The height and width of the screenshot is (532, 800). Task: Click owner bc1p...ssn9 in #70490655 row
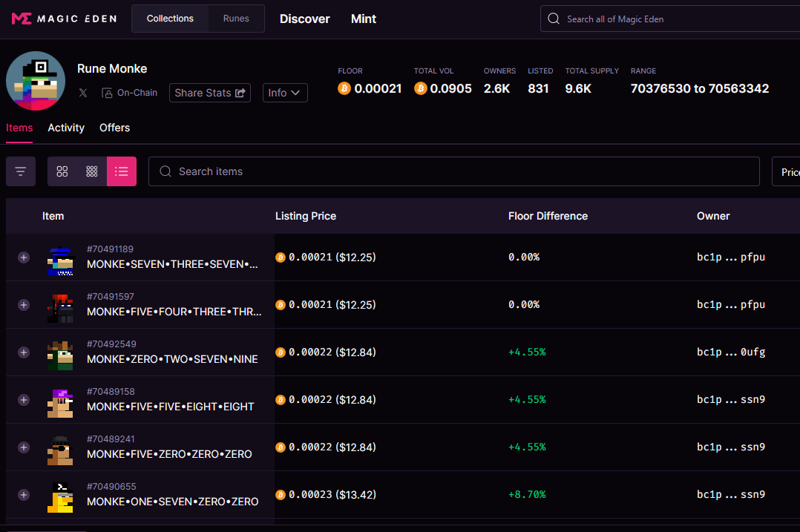click(x=730, y=494)
